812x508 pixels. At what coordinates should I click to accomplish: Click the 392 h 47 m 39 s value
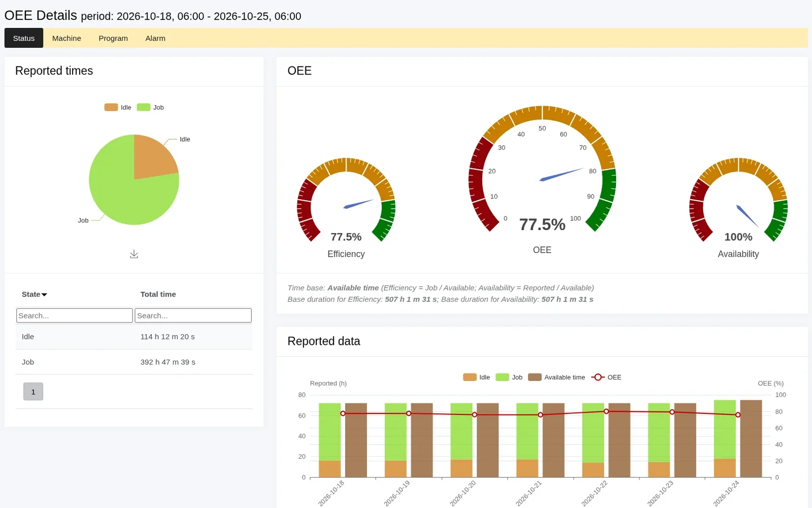click(x=168, y=362)
